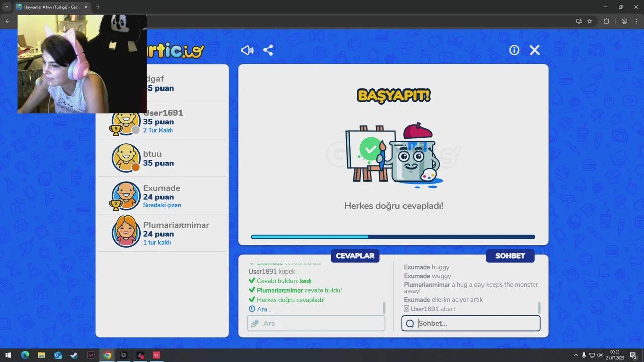Open OBS Studio from the taskbar
644x362 pixels.
(x=124, y=355)
